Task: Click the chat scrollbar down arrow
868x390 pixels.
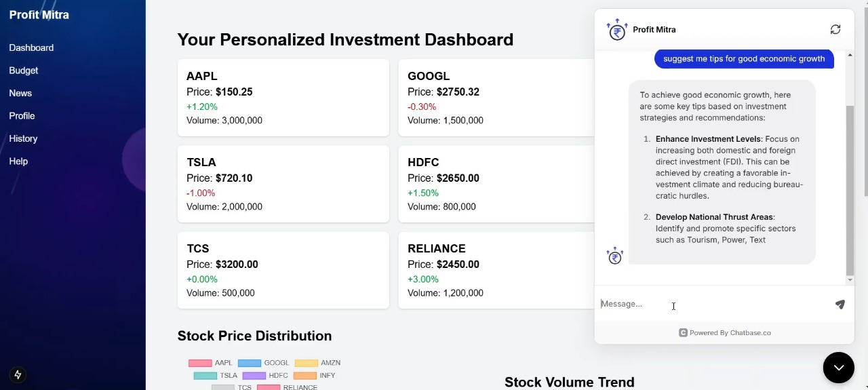Action: click(x=850, y=279)
